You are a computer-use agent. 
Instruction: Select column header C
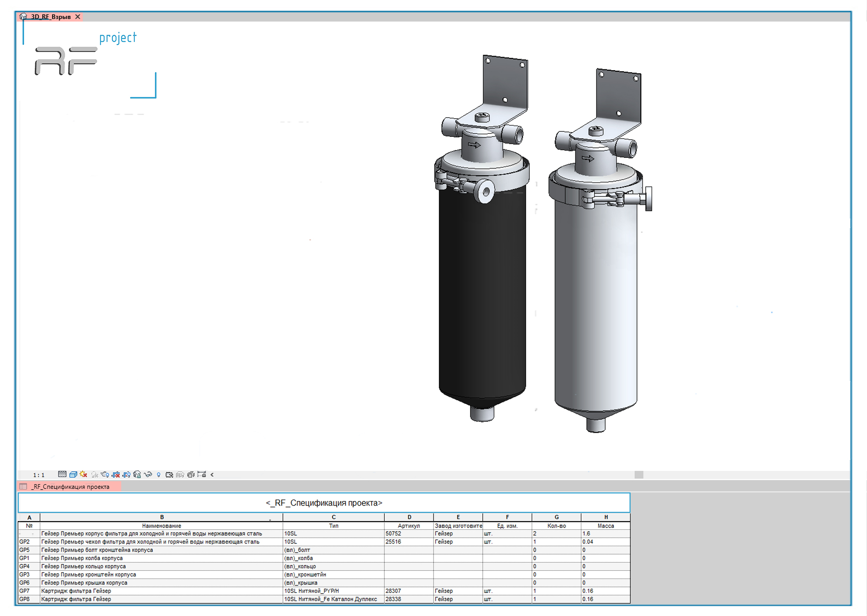(334, 517)
